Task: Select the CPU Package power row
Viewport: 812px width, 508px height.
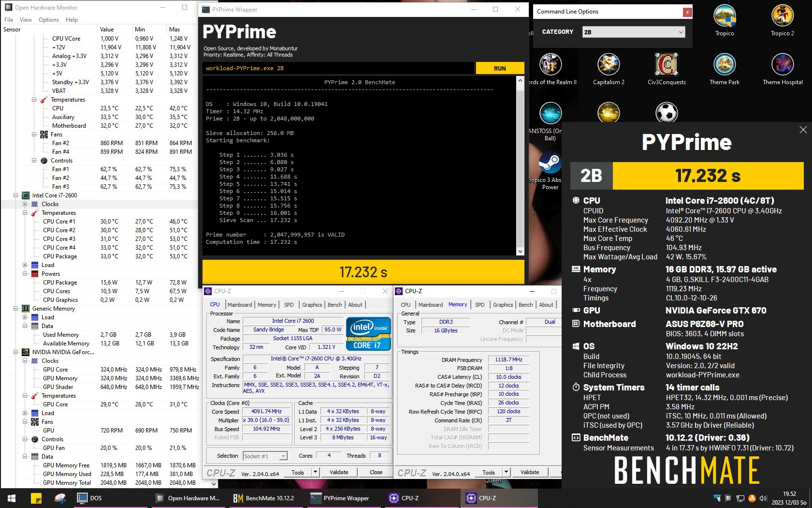Action: point(99,283)
